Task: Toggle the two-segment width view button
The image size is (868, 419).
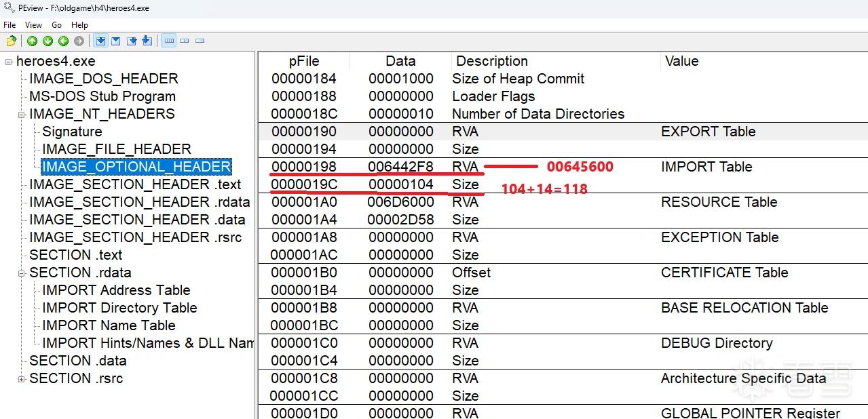Action: (185, 41)
